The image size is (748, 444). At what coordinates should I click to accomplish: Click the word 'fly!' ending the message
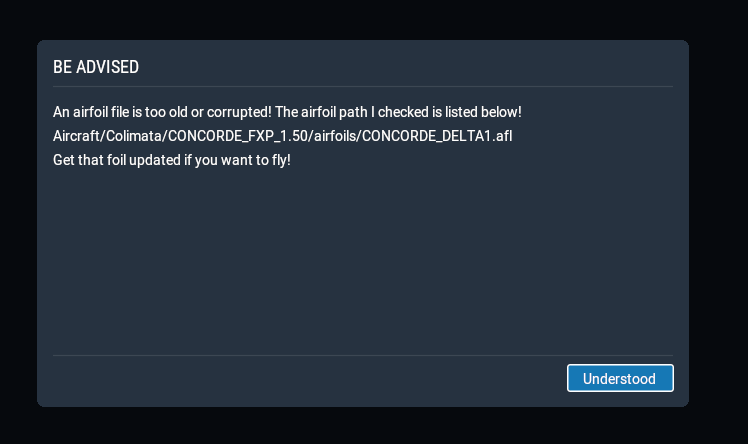click(281, 160)
